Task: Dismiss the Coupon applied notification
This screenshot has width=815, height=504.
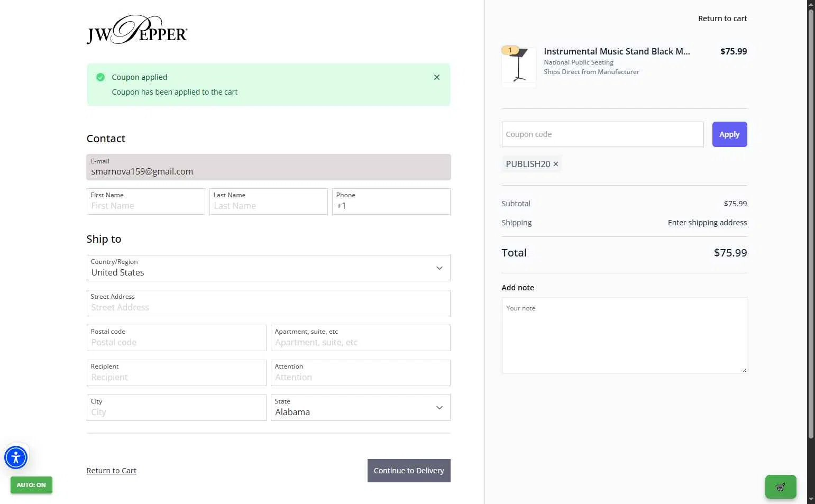Action: tap(437, 77)
